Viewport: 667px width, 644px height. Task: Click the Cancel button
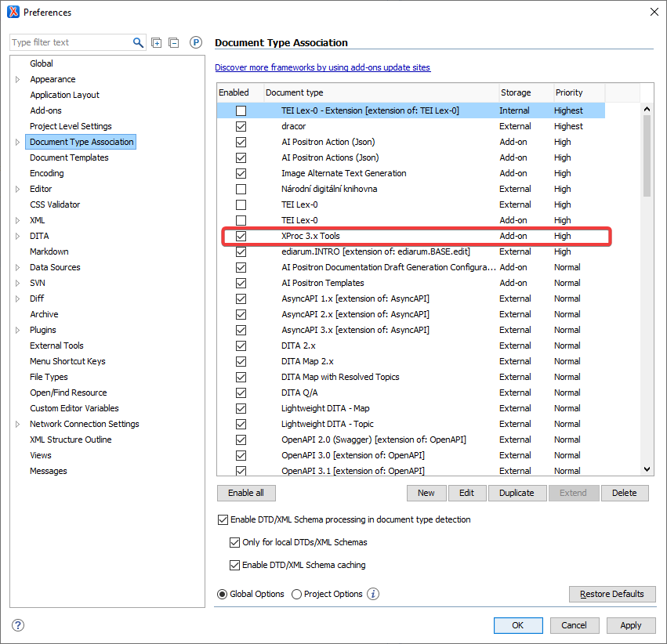(x=574, y=626)
